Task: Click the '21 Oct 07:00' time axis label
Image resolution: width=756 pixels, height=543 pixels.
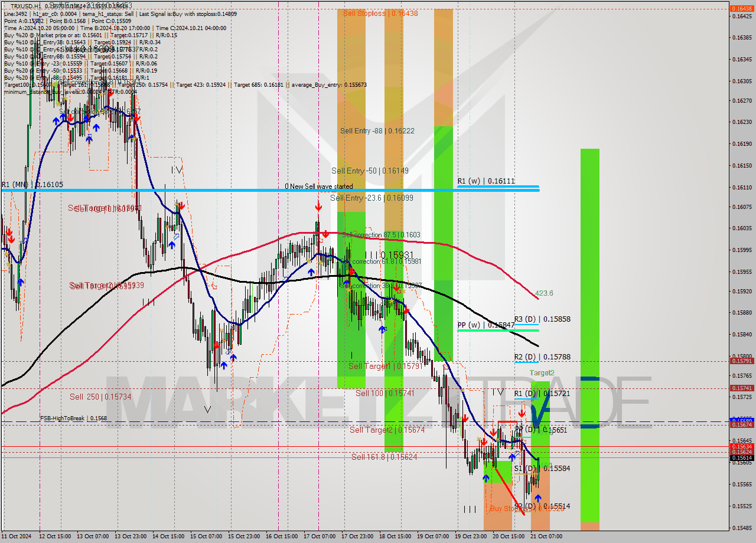Action: [545, 537]
